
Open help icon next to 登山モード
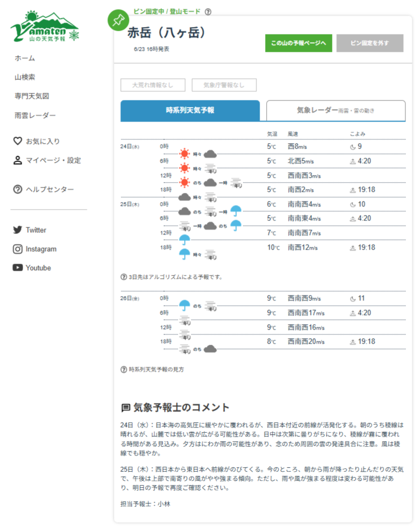[208, 12]
